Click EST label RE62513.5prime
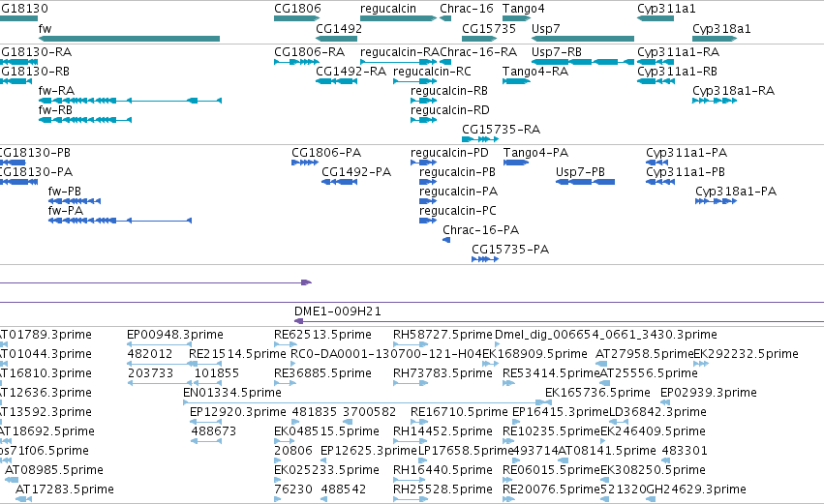Image resolution: width=824 pixels, height=504 pixels. pos(322,335)
